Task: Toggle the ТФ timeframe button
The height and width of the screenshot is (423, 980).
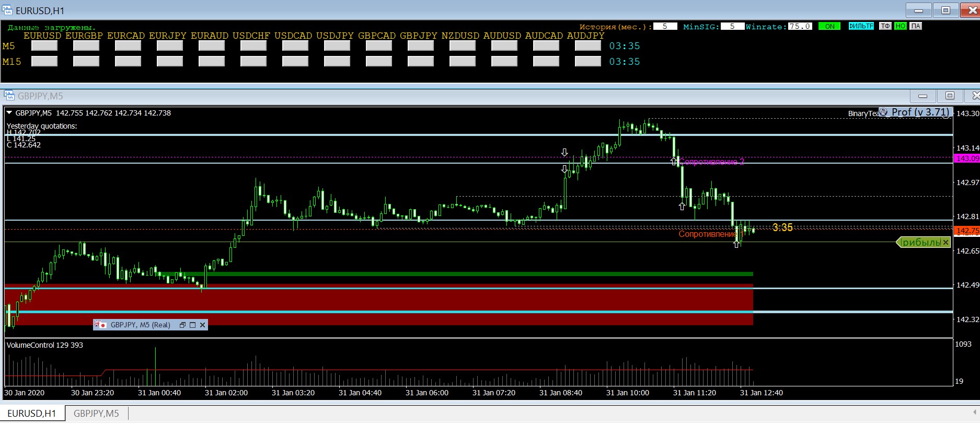Action: click(885, 26)
